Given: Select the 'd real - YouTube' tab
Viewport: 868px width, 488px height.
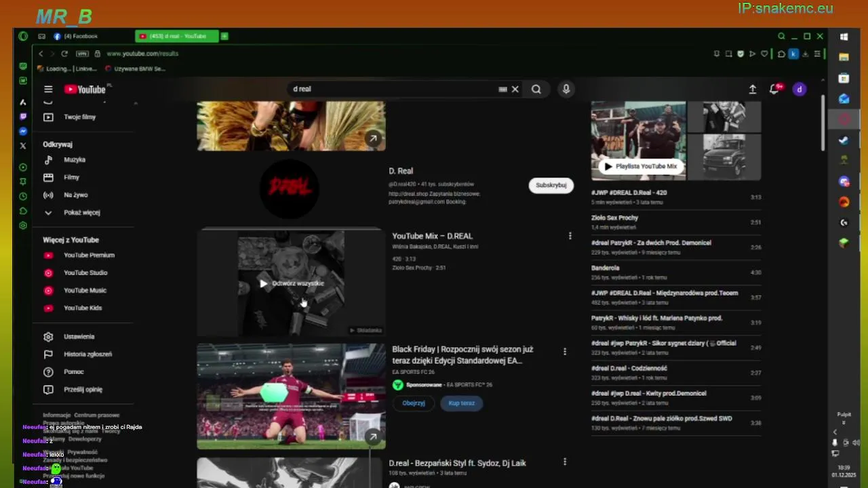Looking at the screenshot, I should [x=176, y=36].
